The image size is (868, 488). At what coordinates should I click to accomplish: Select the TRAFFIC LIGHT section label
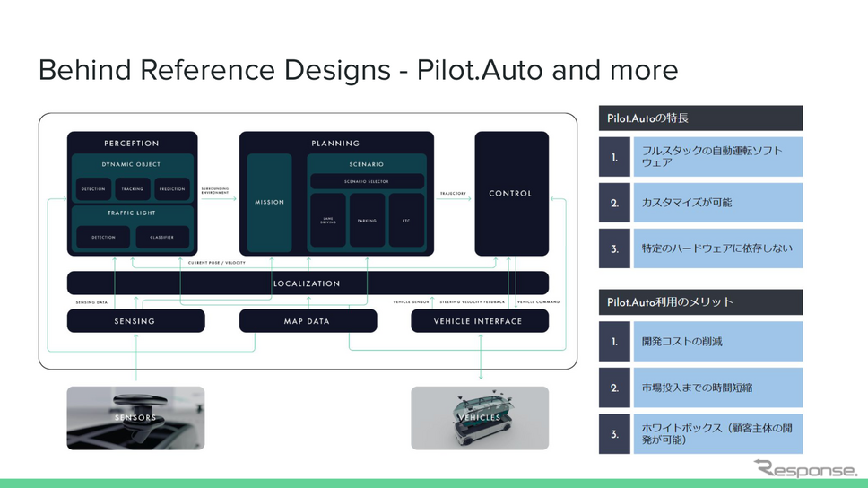(132, 213)
